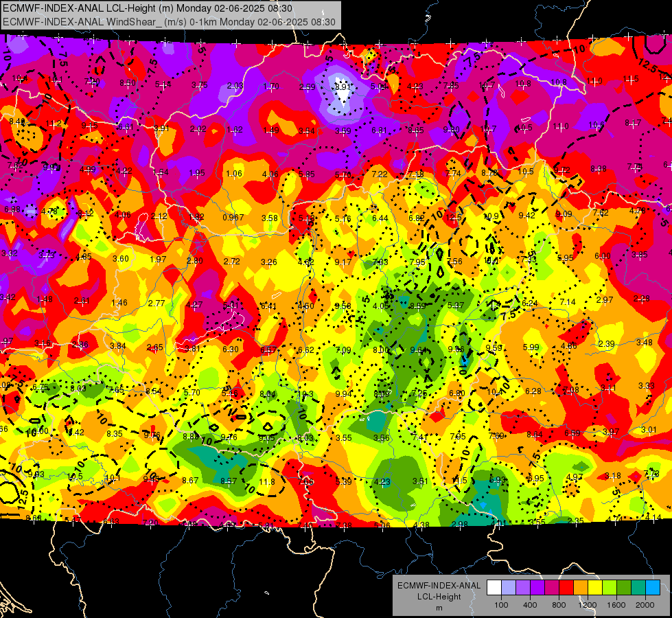Click the '7.41' wind shear value
Image resolution: width=672 pixels, height=618 pixels.
pyautogui.click(x=420, y=437)
